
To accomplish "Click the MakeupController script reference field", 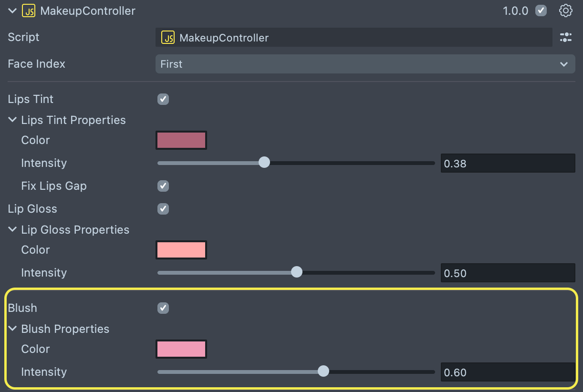I will [363, 38].
